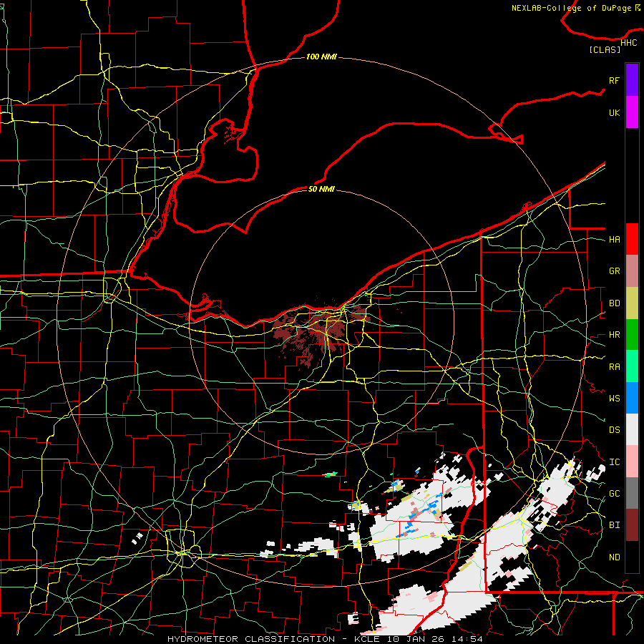
Task: Click the purple RF legend color swatch
Action: coord(632,80)
